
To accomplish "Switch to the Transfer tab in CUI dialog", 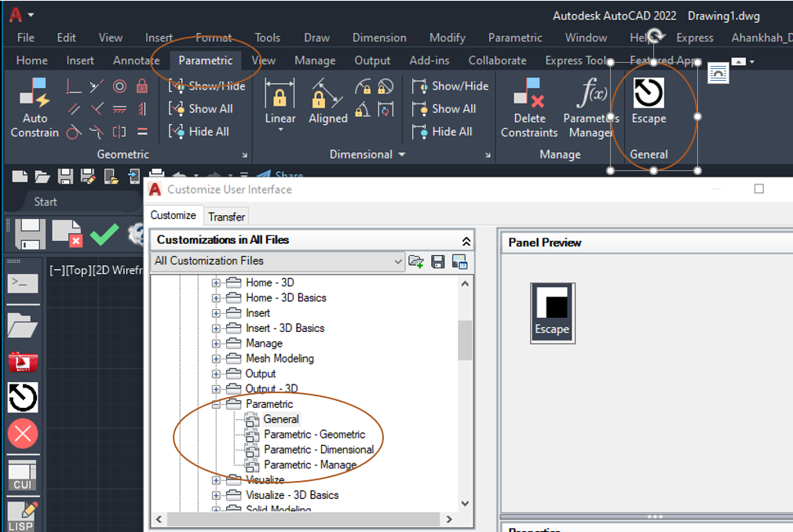I will coord(227,217).
